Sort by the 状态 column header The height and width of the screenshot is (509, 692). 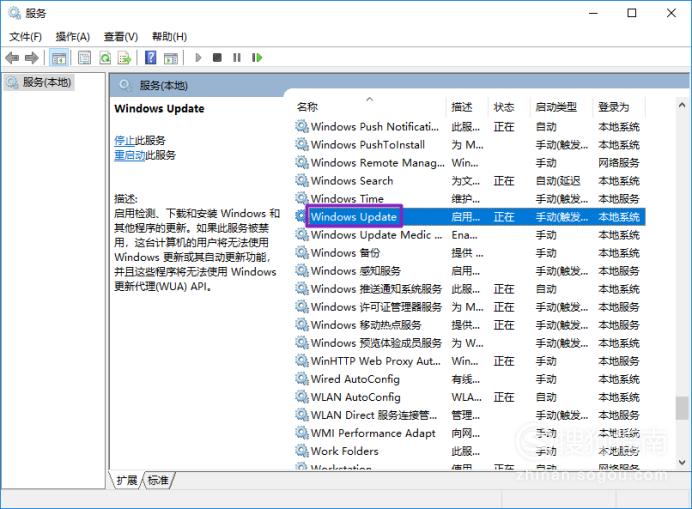click(504, 107)
